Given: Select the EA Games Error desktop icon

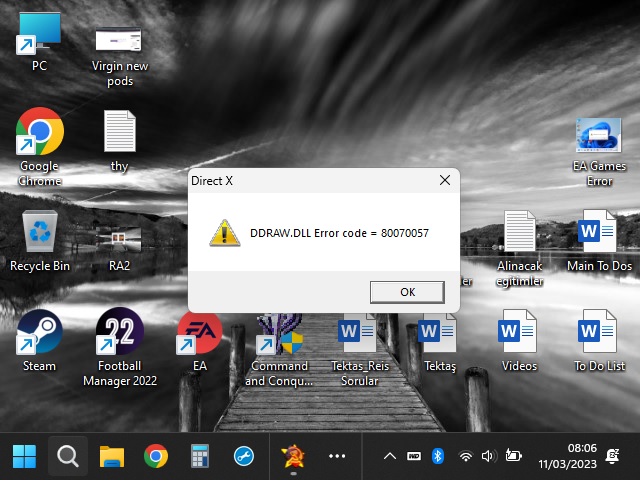Looking at the screenshot, I should 599,138.
